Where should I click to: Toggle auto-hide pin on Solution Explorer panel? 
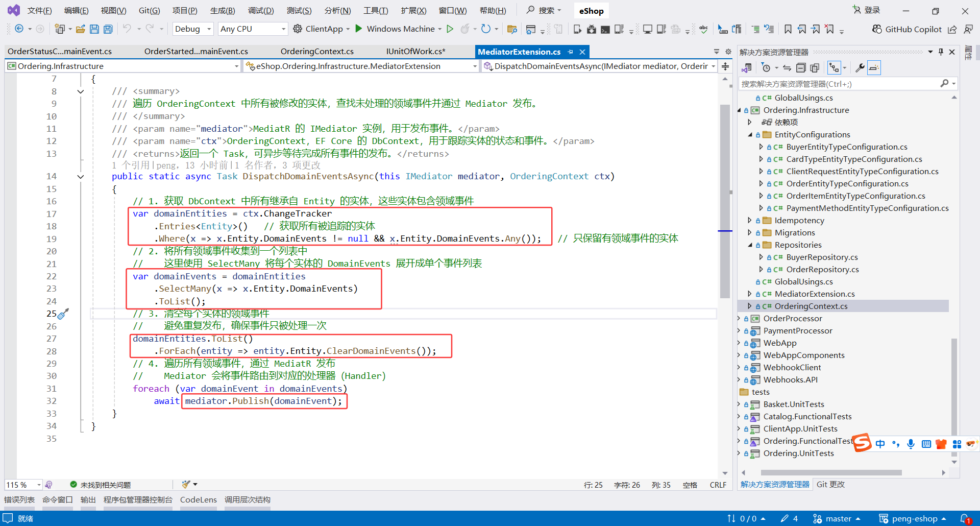point(941,52)
